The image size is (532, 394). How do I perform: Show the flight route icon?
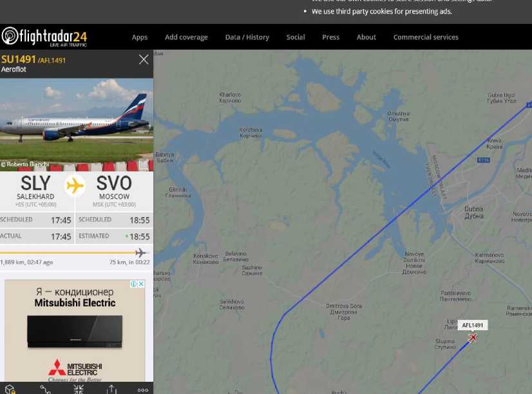[46, 389]
